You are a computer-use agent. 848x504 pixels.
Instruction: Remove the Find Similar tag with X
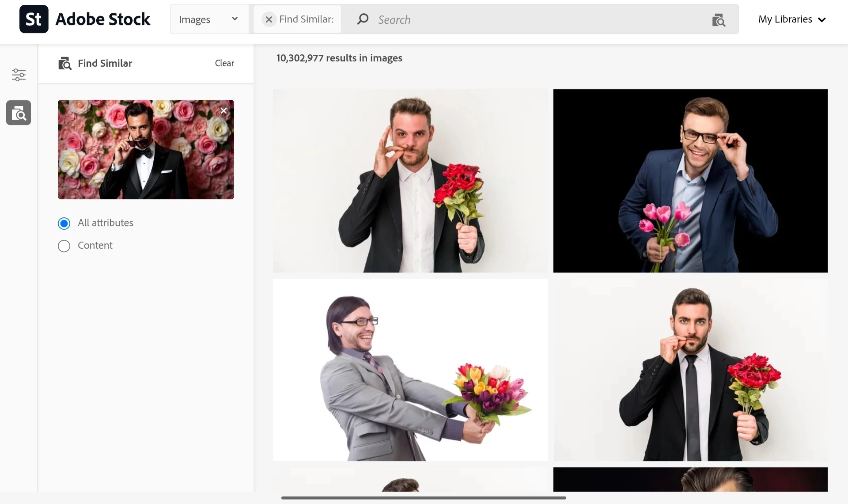269,19
